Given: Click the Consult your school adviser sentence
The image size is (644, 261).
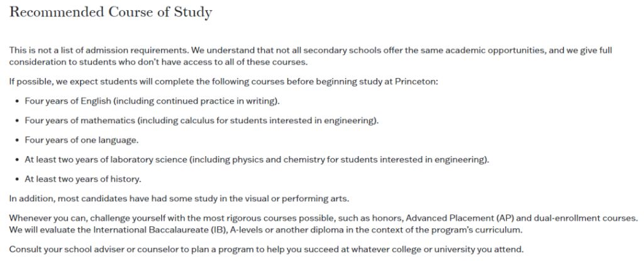Looking at the screenshot, I should pyautogui.click(x=267, y=250).
